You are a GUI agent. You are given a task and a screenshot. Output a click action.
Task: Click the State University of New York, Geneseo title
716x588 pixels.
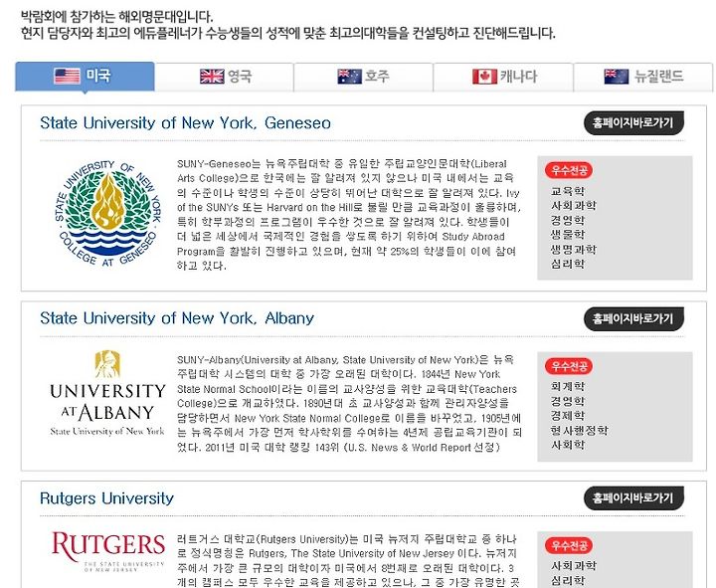(185, 123)
